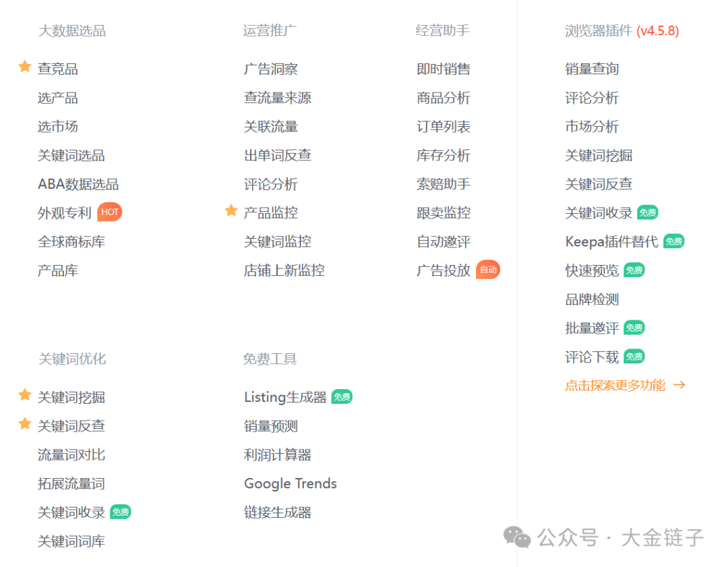Toggle the favorite star beside 查竞品
Viewport: 728px width, 567px height.
(x=25, y=66)
